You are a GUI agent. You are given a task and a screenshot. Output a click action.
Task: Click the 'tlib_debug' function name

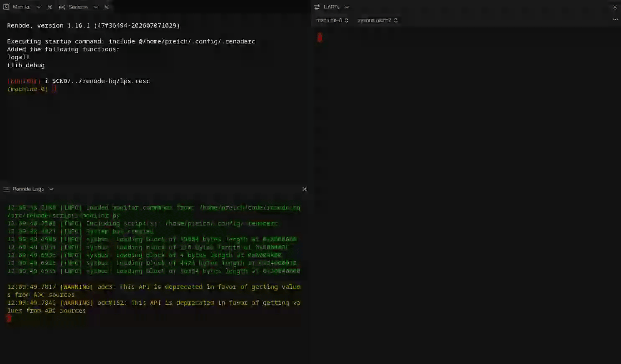point(26,65)
